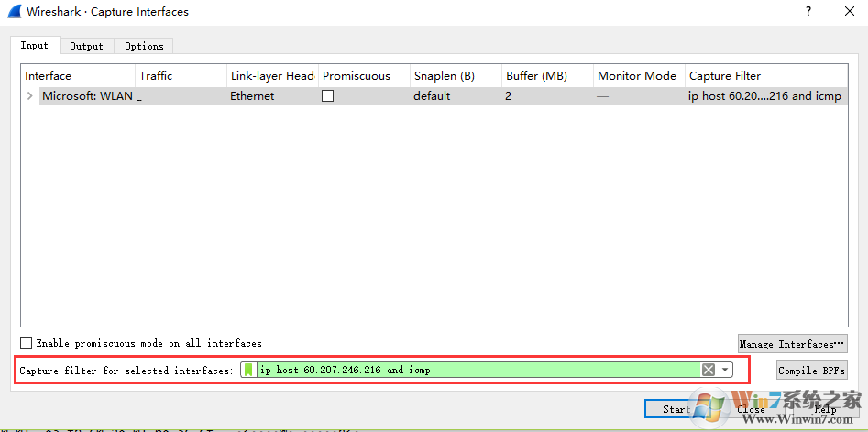Close the Capture Interfaces window
Image resolution: width=868 pixels, height=432 pixels.
click(849, 11)
